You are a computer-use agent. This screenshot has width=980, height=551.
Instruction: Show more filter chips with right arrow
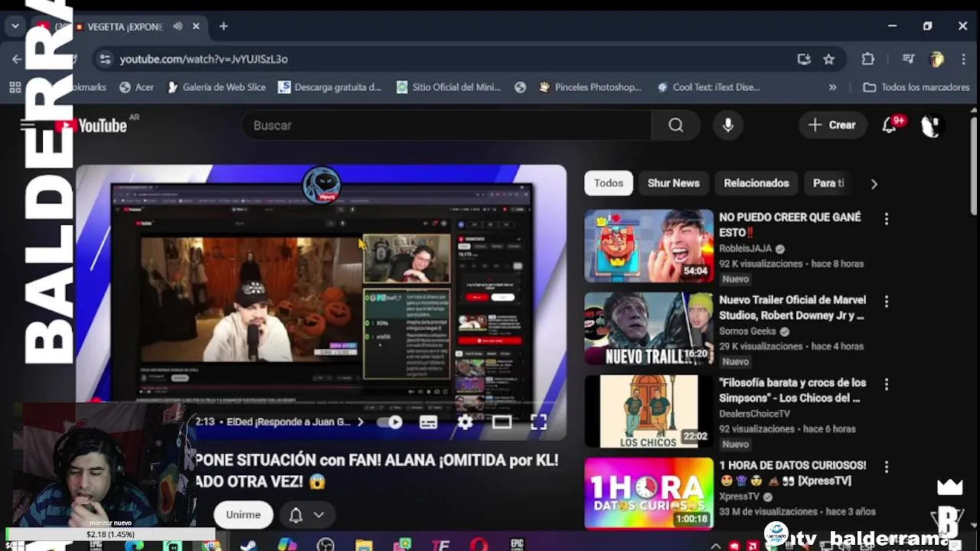[x=874, y=184]
